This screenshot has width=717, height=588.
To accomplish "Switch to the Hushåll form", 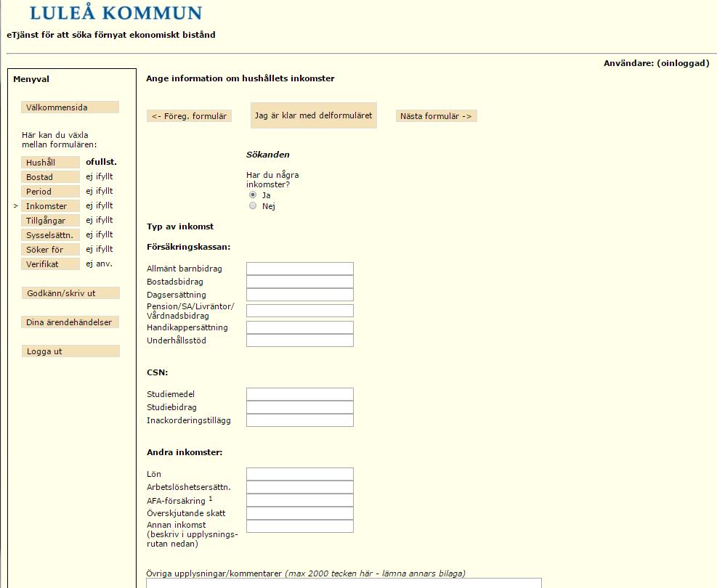I will tap(50, 162).
